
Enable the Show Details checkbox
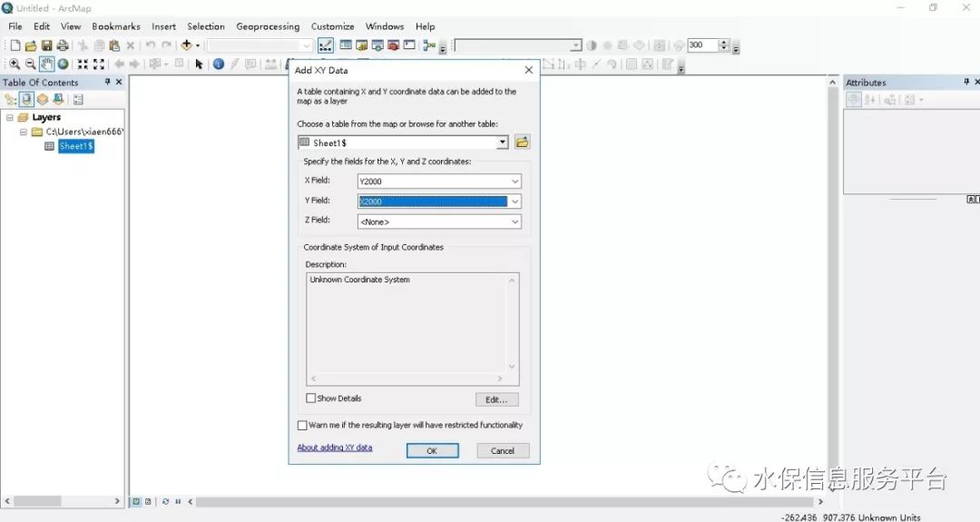[x=310, y=399]
